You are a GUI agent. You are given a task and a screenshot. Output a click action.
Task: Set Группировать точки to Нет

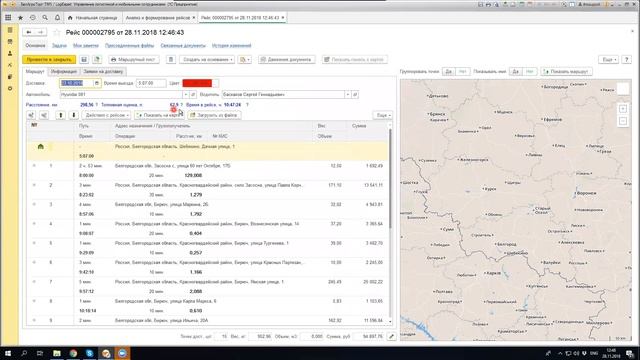click(462, 71)
